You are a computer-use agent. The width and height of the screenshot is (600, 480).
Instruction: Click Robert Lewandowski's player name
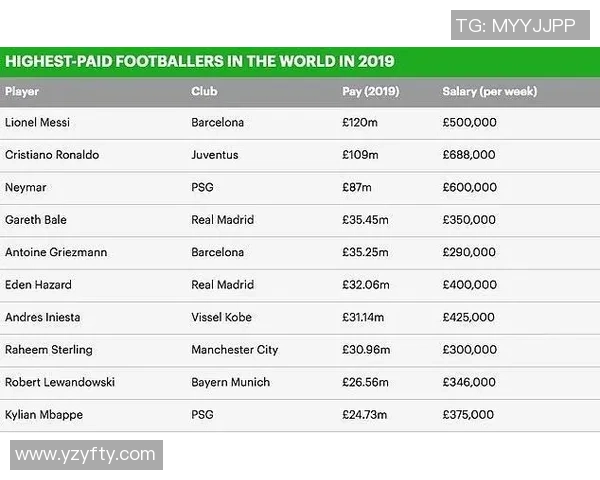[x=60, y=382]
